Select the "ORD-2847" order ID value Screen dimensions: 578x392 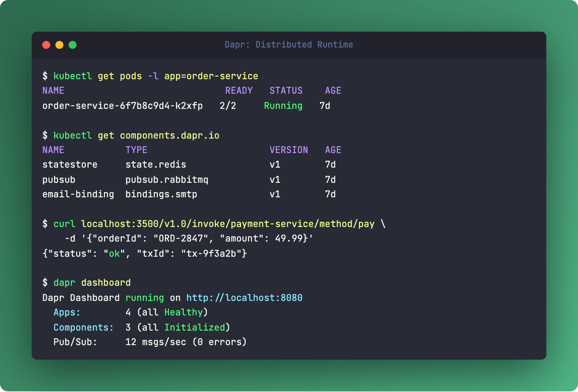(x=181, y=238)
